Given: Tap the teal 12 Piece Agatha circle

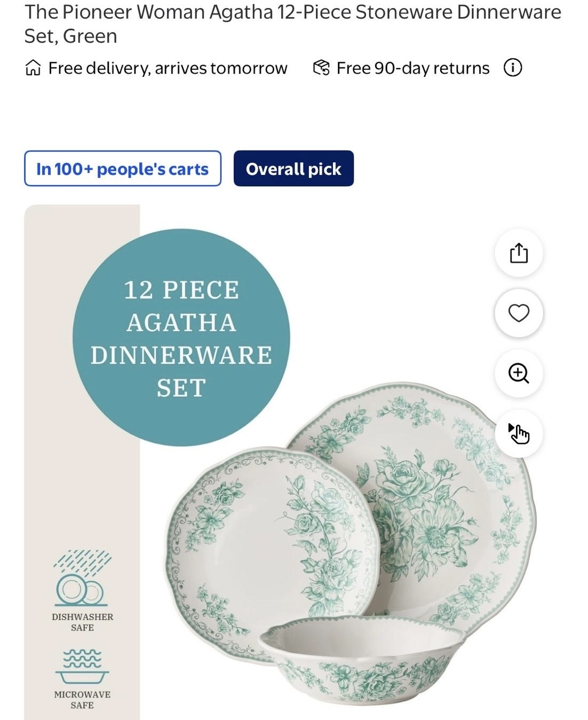Looking at the screenshot, I should click(x=181, y=337).
